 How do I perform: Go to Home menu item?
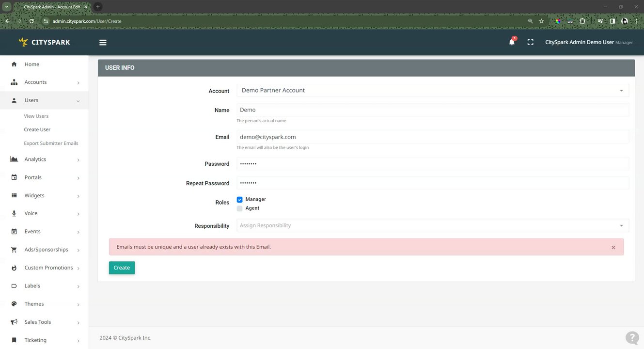tap(32, 64)
